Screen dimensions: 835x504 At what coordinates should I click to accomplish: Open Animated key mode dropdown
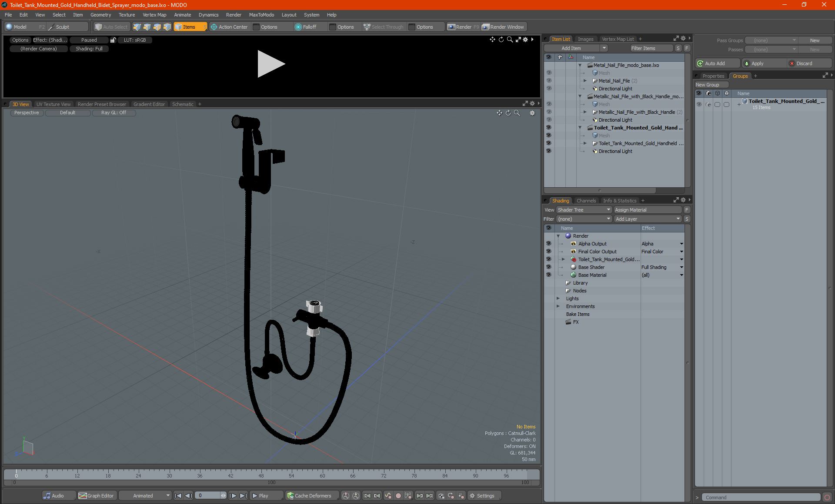[146, 496]
